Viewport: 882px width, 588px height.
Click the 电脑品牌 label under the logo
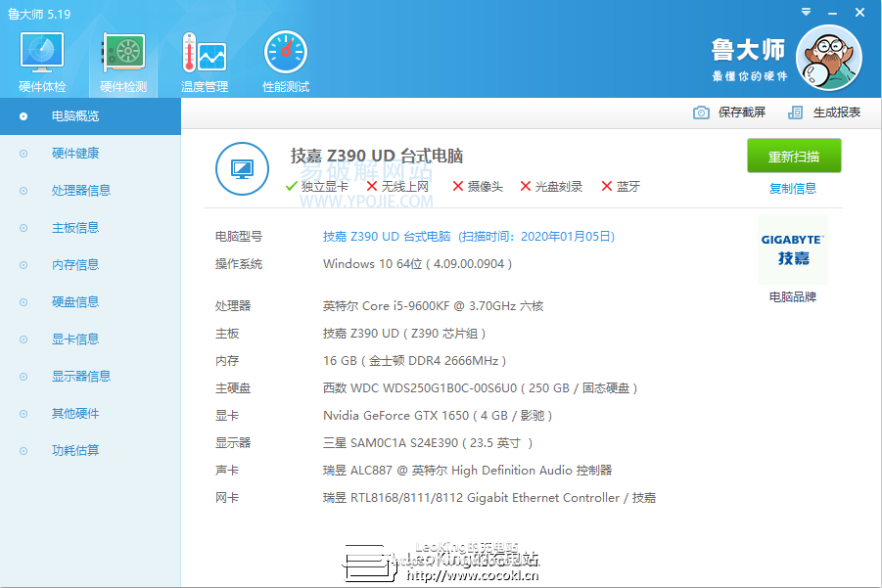[793, 296]
